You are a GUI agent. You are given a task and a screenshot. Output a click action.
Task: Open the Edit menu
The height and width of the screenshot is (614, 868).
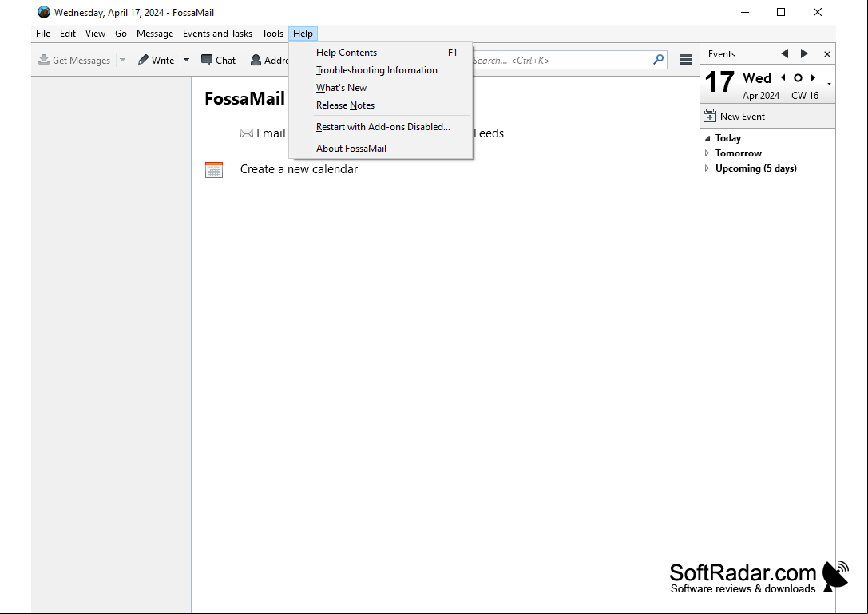click(x=68, y=34)
